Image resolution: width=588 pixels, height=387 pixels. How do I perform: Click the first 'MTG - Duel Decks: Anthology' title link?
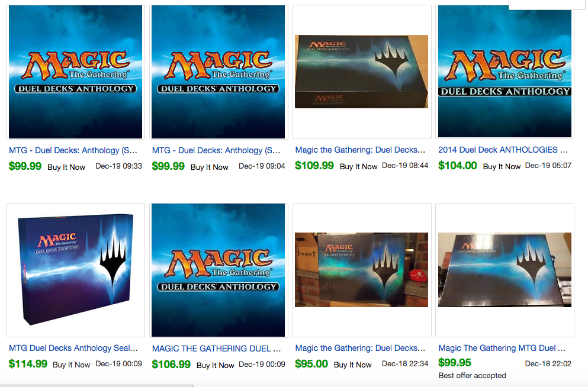coord(73,151)
